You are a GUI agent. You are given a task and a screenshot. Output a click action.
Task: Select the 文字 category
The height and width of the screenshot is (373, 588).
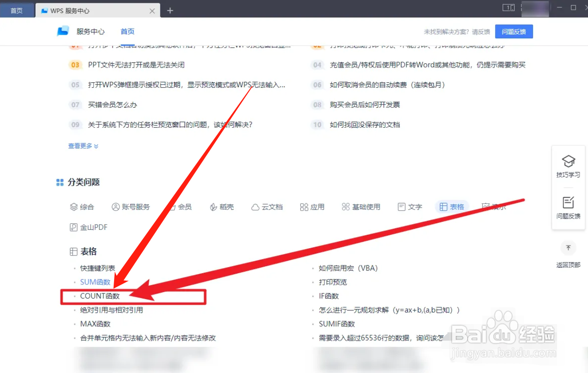click(410, 207)
